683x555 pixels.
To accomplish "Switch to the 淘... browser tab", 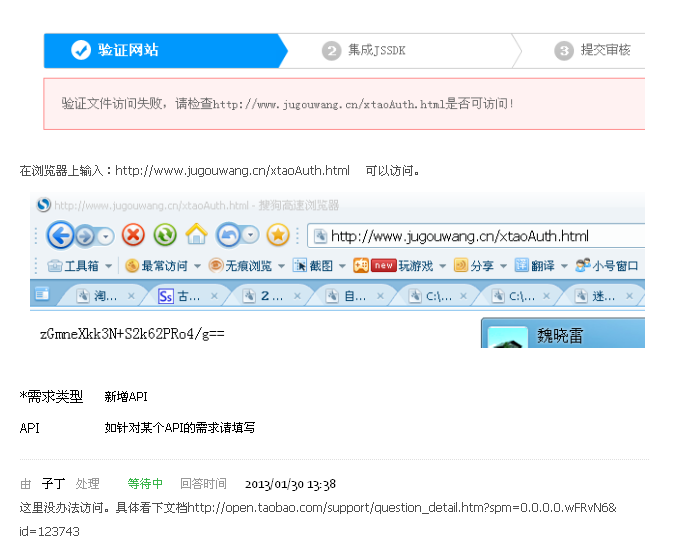I will (x=98, y=296).
